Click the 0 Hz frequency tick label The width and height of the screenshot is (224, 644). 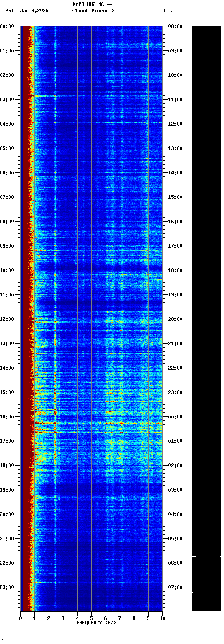(20, 618)
